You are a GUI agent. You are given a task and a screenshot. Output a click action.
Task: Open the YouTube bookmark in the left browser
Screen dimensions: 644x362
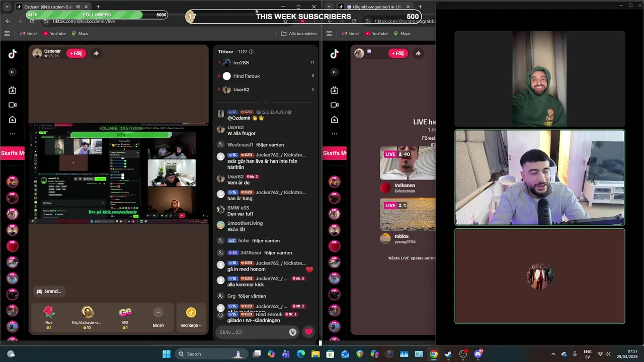[x=54, y=34]
